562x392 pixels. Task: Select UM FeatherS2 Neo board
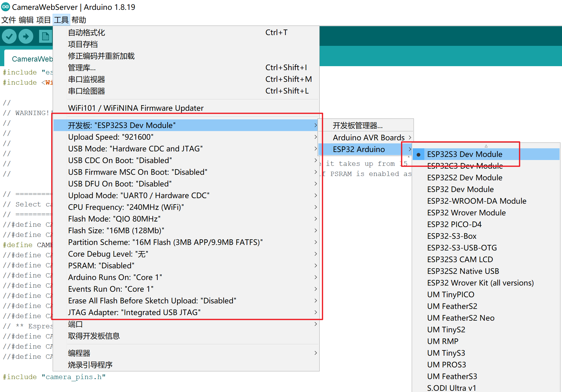pyautogui.click(x=486, y=318)
